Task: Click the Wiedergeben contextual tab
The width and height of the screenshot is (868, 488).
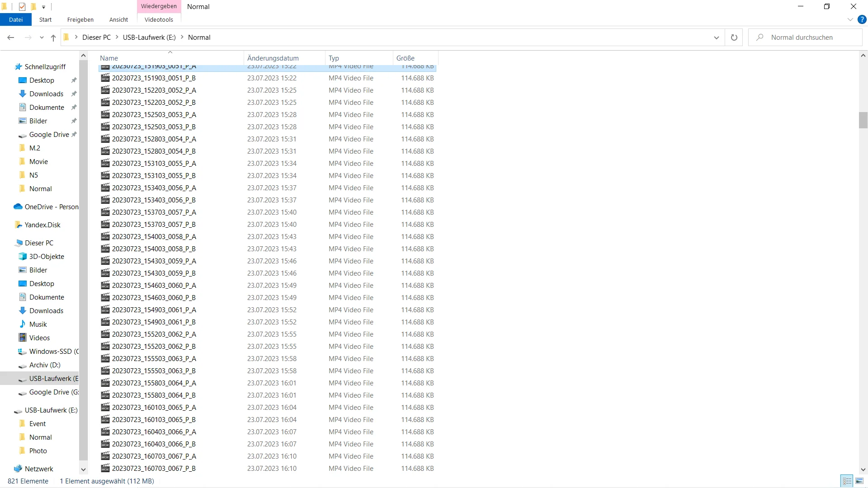Action: coord(159,6)
